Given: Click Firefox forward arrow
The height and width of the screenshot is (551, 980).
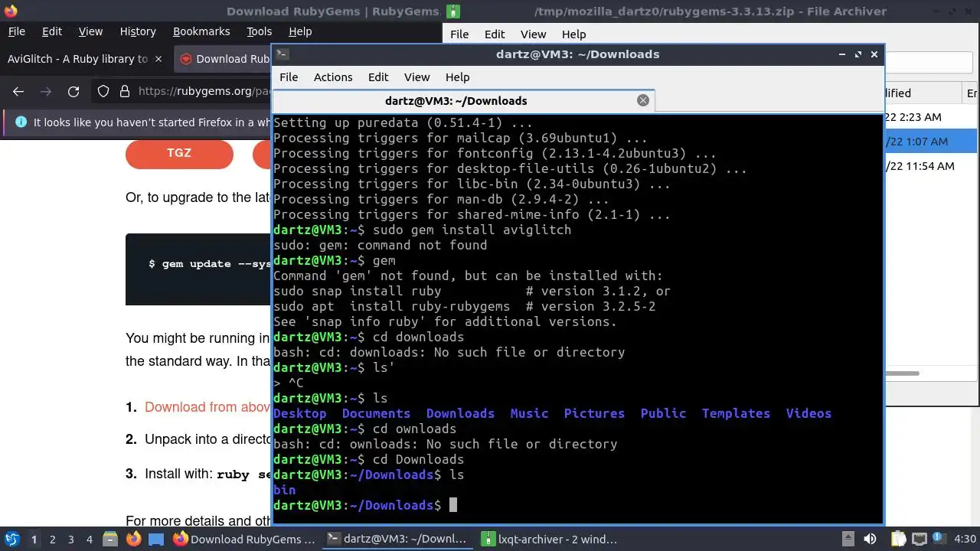Looking at the screenshot, I should pyautogui.click(x=46, y=91).
